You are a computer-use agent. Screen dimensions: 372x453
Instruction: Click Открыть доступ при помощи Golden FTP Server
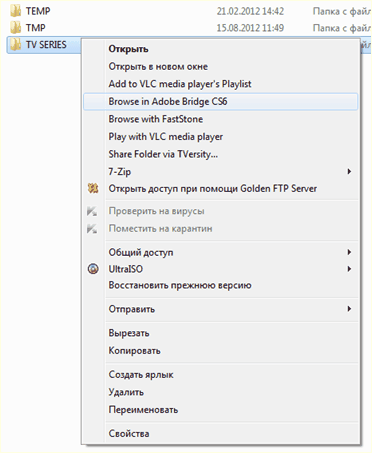point(220,189)
